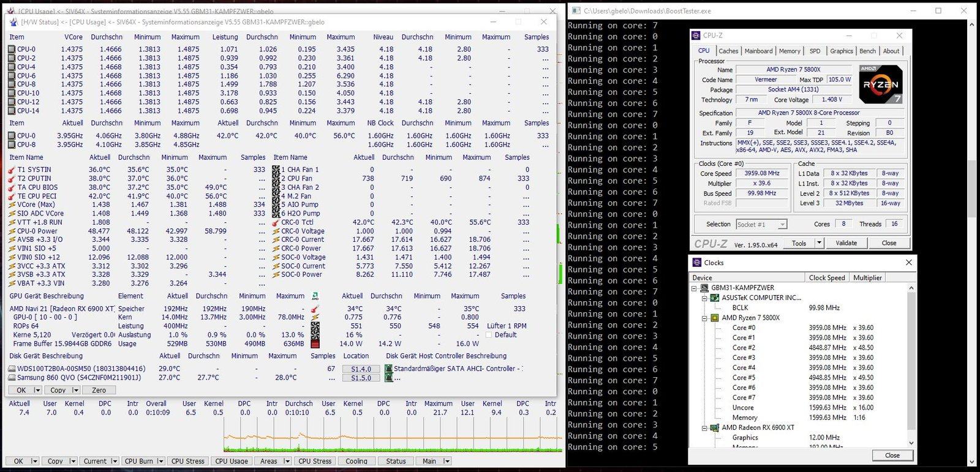The width and height of the screenshot is (980, 472).
Task: Open the Tools dropdown arrow in CPU-Z
Action: click(x=819, y=243)
